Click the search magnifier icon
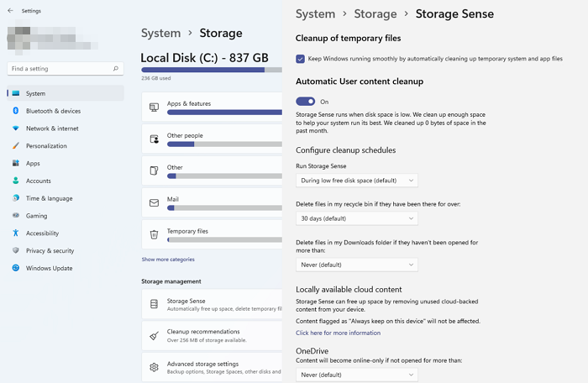The height and width of the screenshot is (383, 588). [x=116, y=69]
